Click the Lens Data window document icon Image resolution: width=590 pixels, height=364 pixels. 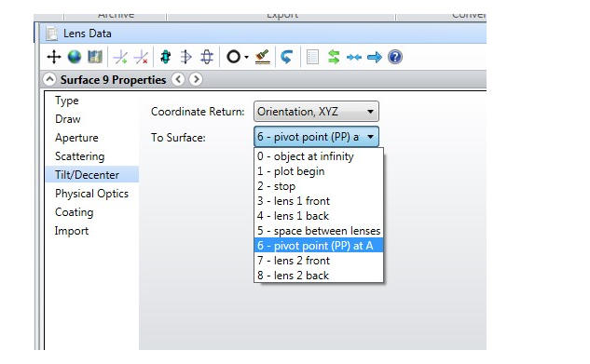point(51,34)
